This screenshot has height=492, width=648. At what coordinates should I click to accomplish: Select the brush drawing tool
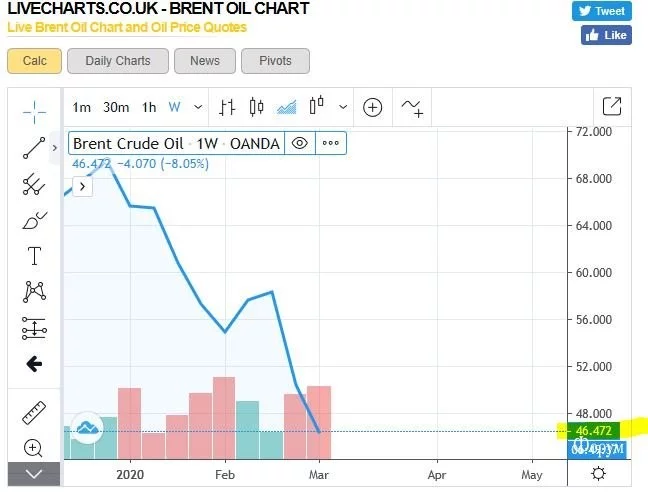(x=34, y=220)
